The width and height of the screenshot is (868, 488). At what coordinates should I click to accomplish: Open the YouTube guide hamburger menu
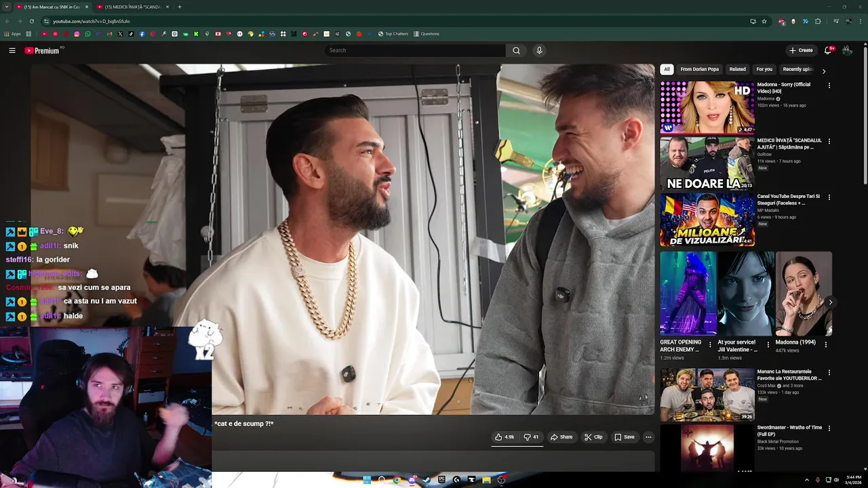(x=12, y=50)
